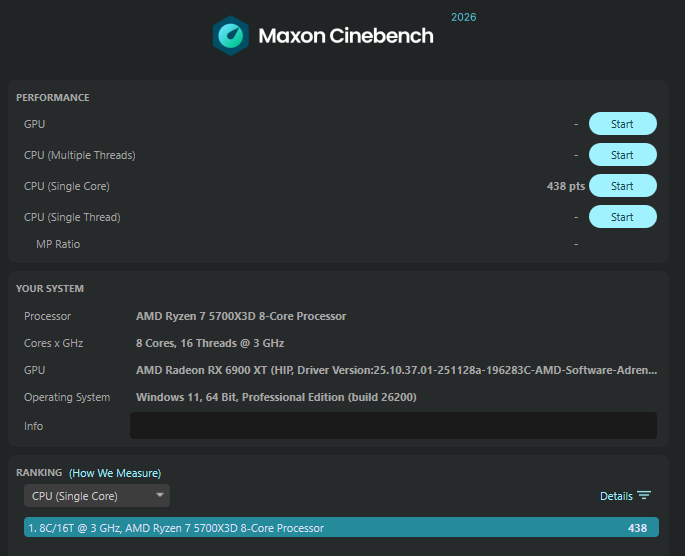Start the CPU (Multiple Threads) benchmark
Screen dimensions: 685x556
[x=623, y=155]
